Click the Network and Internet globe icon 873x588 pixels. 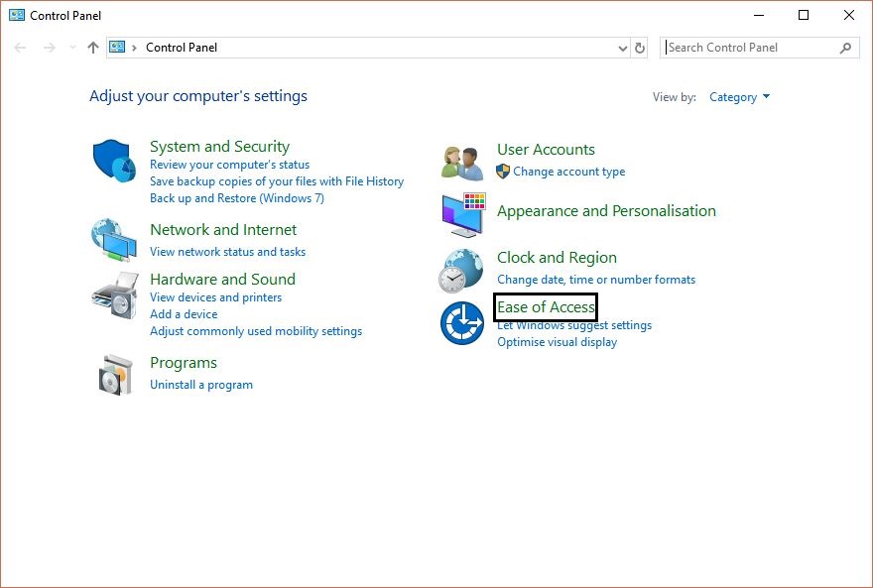click(x=113, y=239)
